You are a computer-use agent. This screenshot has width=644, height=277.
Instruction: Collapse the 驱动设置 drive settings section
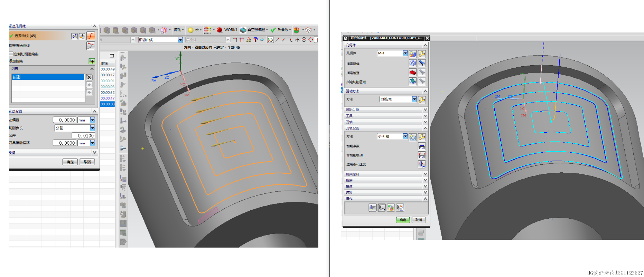point(94,111)
